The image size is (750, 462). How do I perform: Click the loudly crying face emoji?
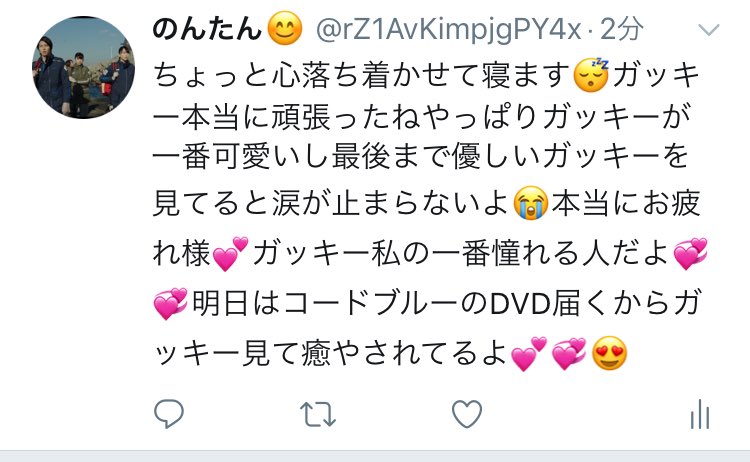(530, 203)
